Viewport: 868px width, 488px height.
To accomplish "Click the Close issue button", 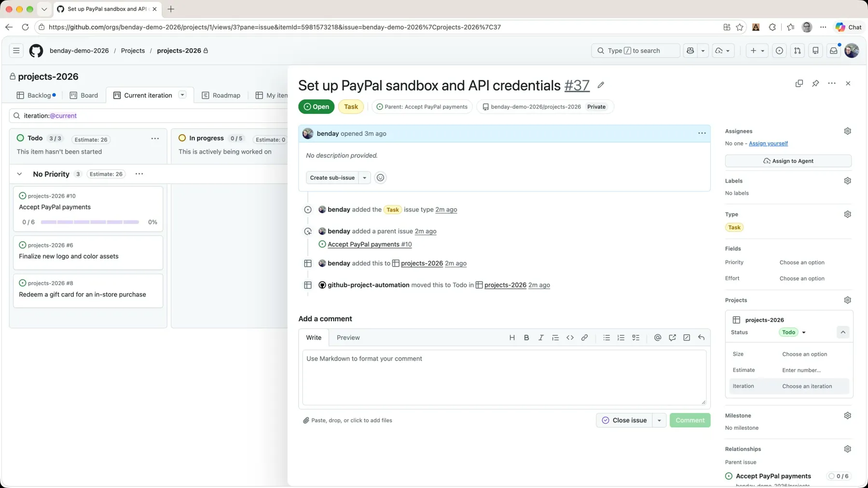I will (624, 420).
